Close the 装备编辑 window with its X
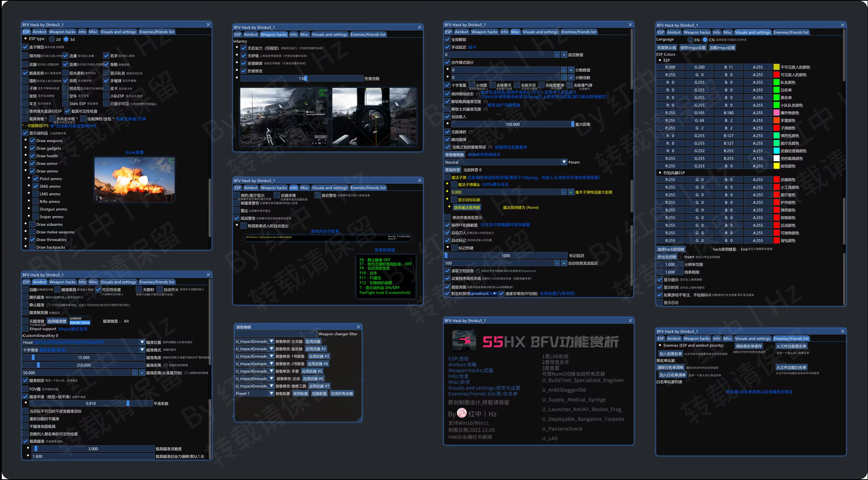The image size is (868, 480). pyautogui.click(x=358, y=327)
